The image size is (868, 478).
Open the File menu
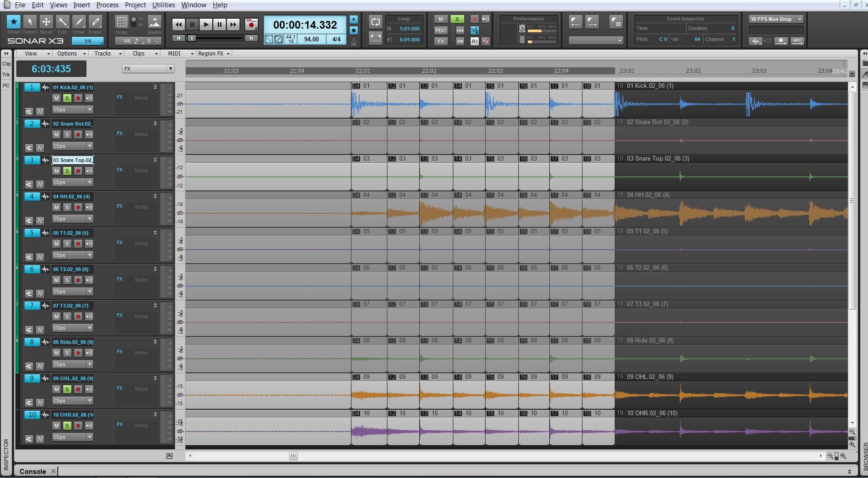pos(20,5)
